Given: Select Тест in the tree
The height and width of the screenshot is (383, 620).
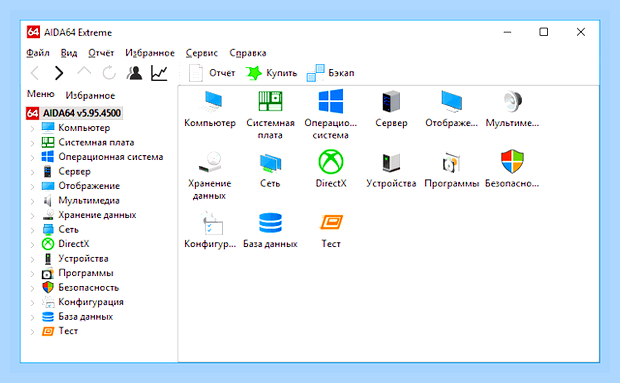Looking at the screenshot, I should pyautogui.click(x=68, y=331).
